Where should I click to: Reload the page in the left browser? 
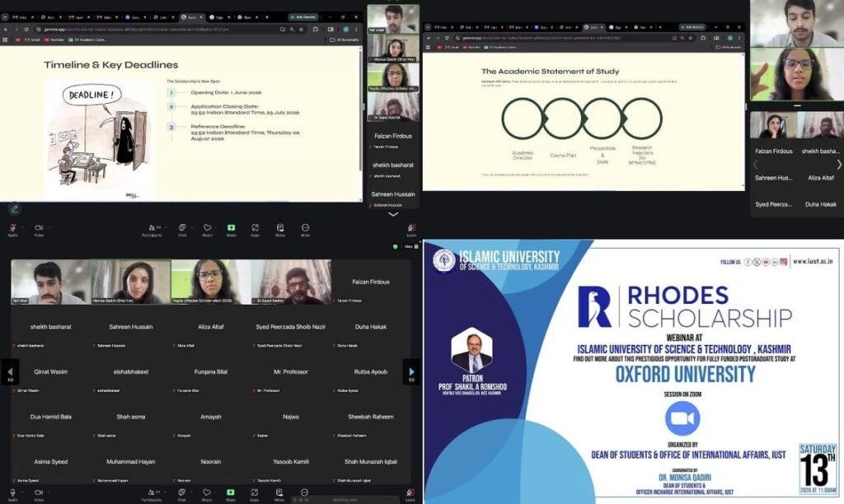(x=25, y=29)
